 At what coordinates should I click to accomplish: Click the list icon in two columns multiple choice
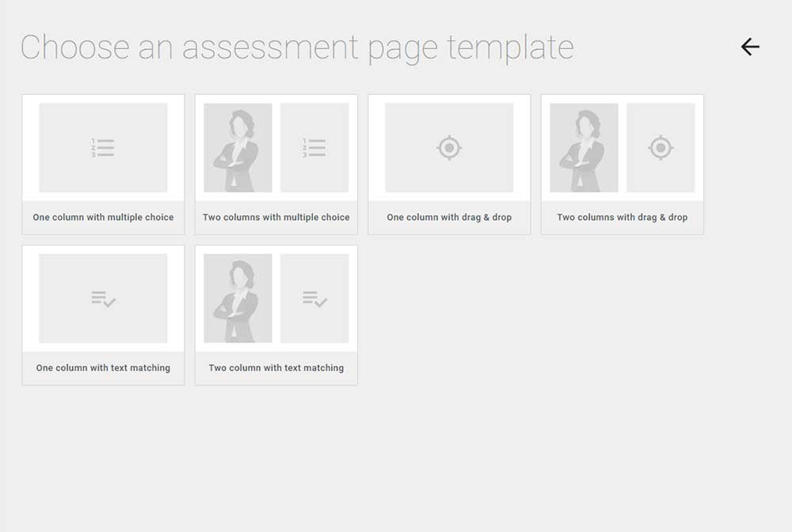click(315, 147)
